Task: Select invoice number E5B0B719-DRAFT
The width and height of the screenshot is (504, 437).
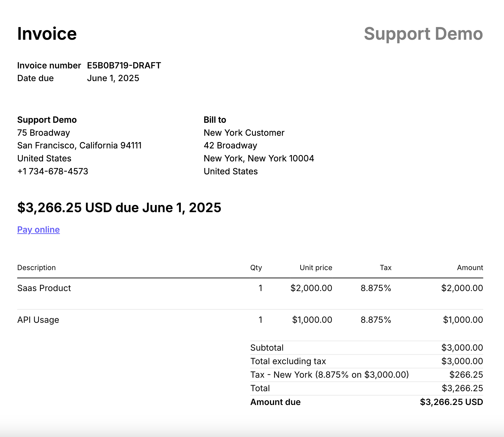Action: pyautogui.click(x=124, y=65)
